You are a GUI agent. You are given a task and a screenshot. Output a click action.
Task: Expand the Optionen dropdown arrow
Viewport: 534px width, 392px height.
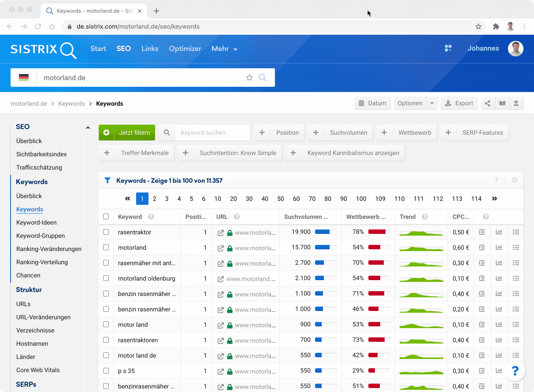[x=432, y=104]
